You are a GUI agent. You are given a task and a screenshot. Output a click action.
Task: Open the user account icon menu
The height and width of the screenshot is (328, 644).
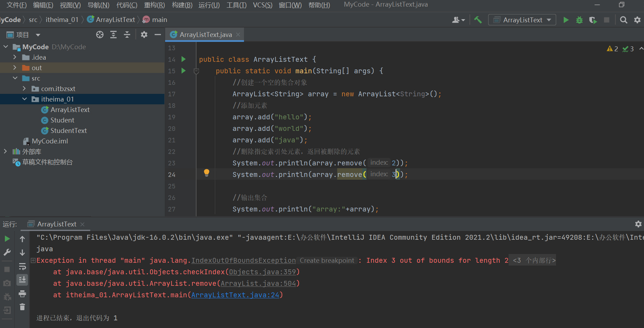click(458, 20)
